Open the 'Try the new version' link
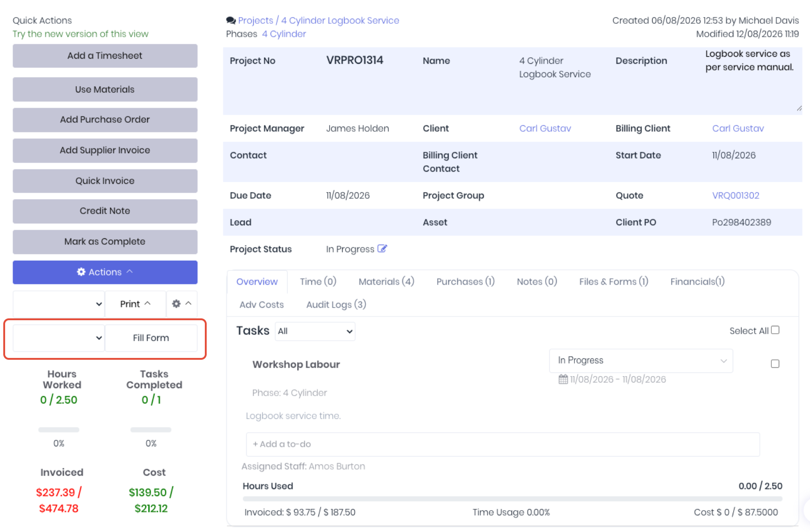Viewport: 810px width, 532px height. (x=81, y=34)
